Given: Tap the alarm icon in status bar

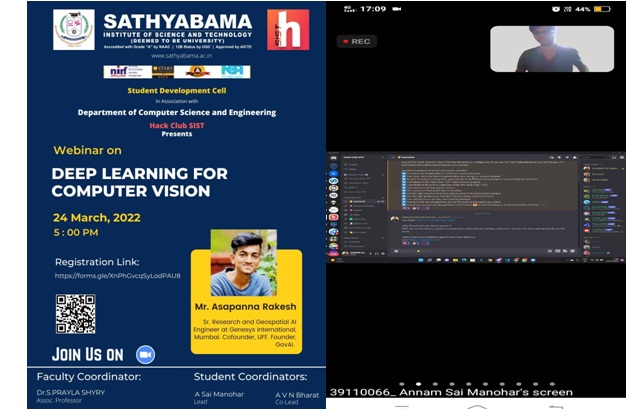Looking at the screenshot, I should [556, 9].
